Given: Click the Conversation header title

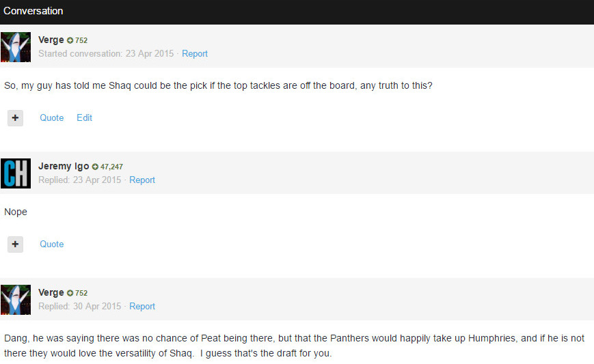Looking at the screenshot, I should click(x=33, y=11).
